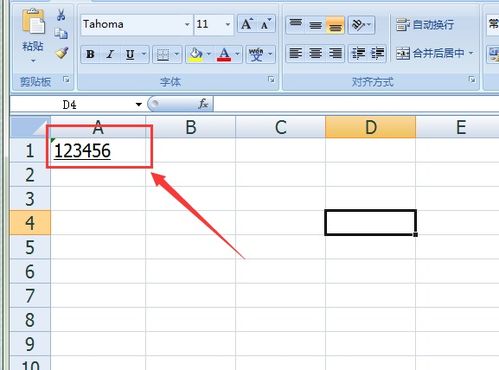Toggle Bold formatting
The width and height of the screenshot is (499, 370).
(x=90, y=54)
